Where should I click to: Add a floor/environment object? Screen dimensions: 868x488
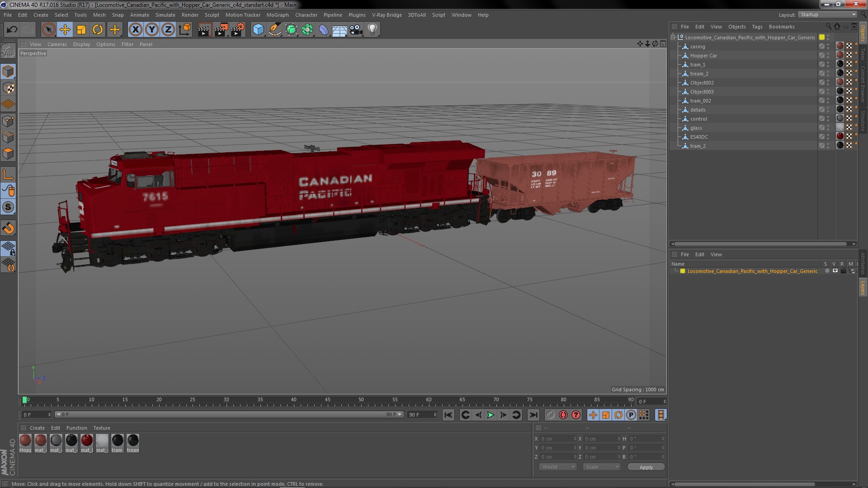(x=340, y=30)
